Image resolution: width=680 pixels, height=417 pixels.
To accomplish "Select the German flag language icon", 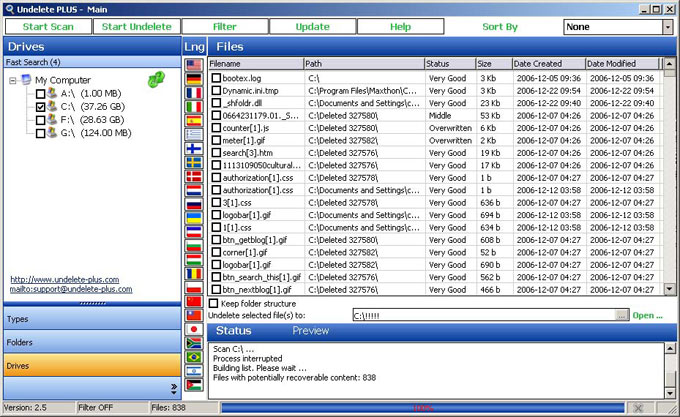I will pyautogui.click(x=194, y=79).
